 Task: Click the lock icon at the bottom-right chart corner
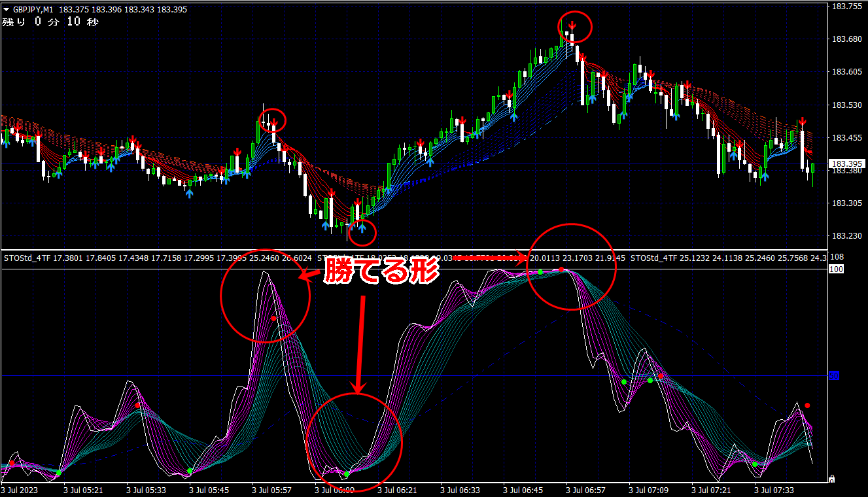click(831, 479)
